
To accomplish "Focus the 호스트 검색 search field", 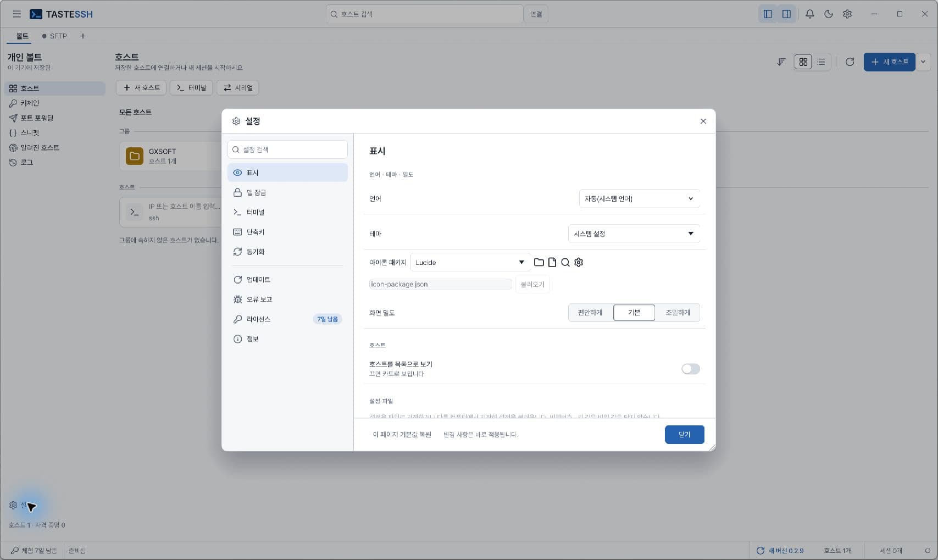I will (x=424, y=14).
